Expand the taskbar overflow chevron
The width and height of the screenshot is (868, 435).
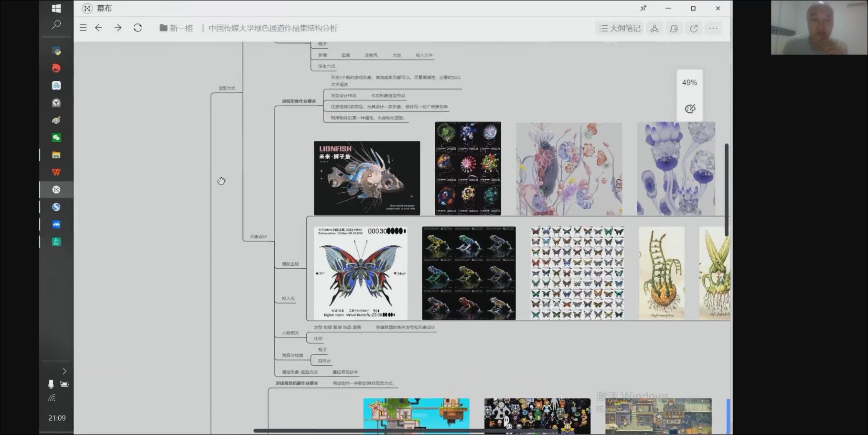pos(64,371)
